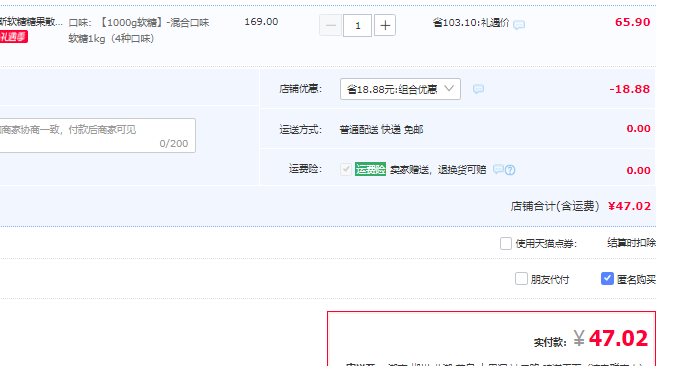Screen dimensions: 675x366
Task: Click 卖家赠送，退换货可赔 text
Action: click(x=438, y=170)
